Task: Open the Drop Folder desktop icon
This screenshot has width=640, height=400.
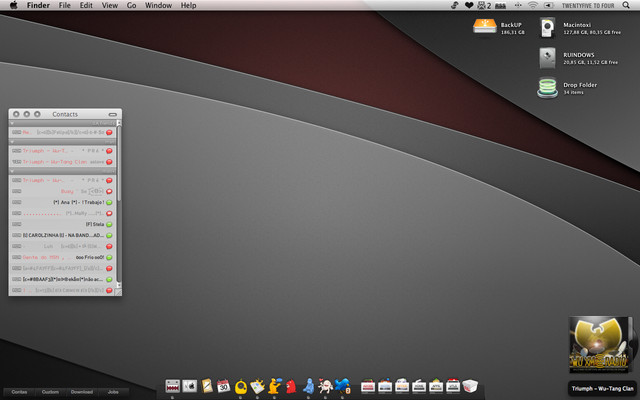Action: 547,88
